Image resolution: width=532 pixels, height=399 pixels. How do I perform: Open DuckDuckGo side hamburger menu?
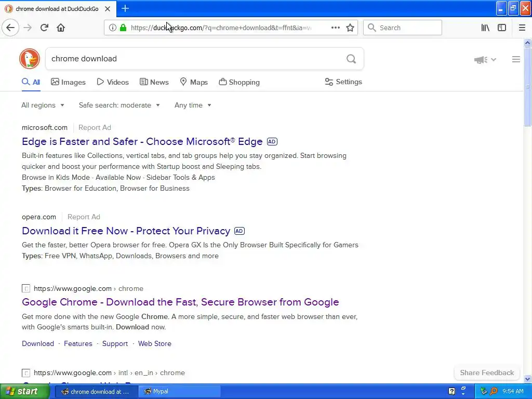(516, 59)
